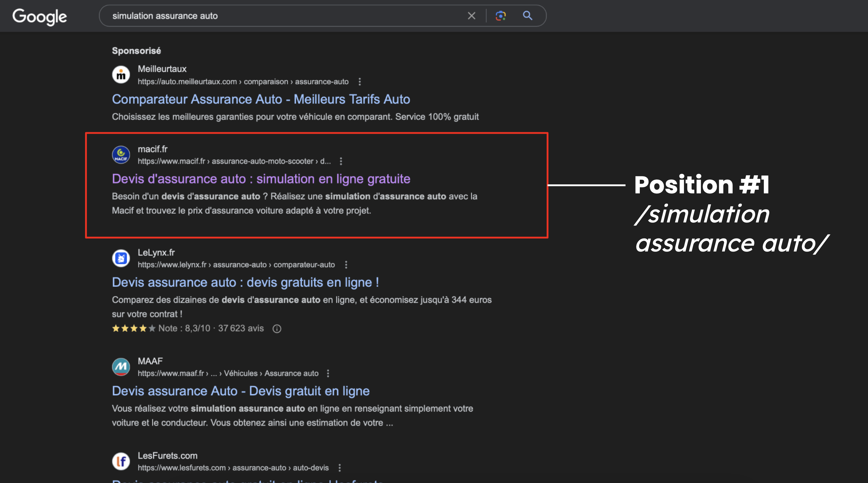Open three-dot menu for LeLynx.fr result
The height and width of the screenshot is (483, 868).
pos(346,265)
